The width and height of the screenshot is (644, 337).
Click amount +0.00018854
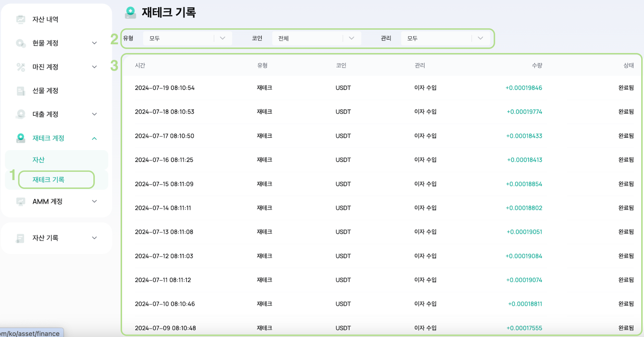(x=524, y=184)
